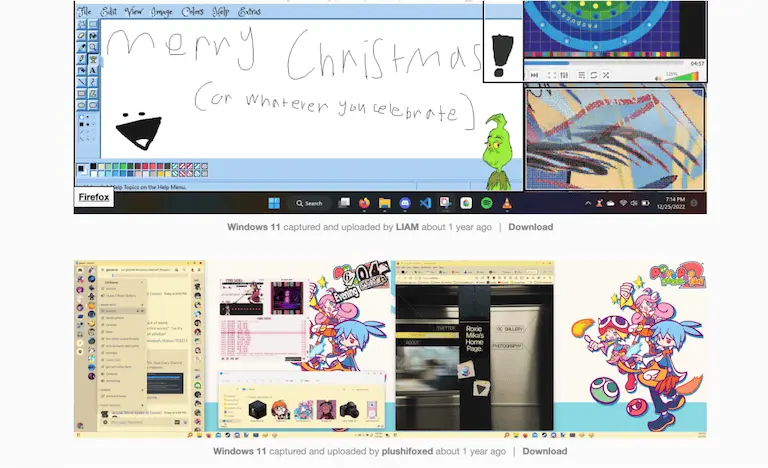The width and height of the screenshot is (768, 468).
Task: Expand the system tray hidden icons chevron
Action: [x=588, y=203]
